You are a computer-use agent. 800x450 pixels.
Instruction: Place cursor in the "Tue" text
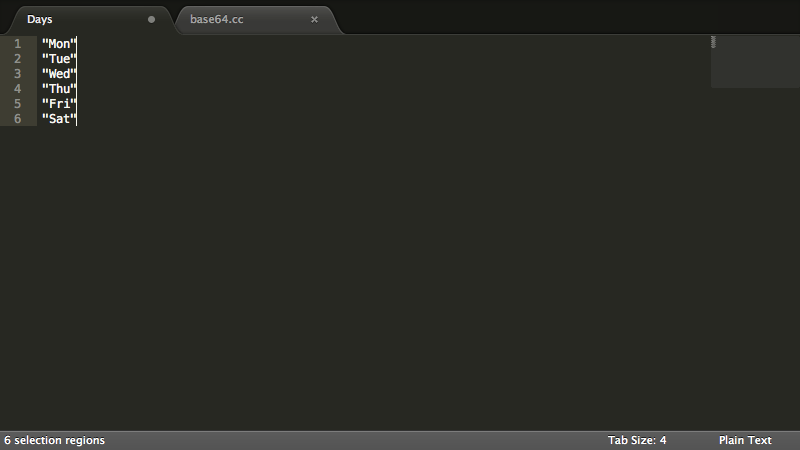click(59, 59)
